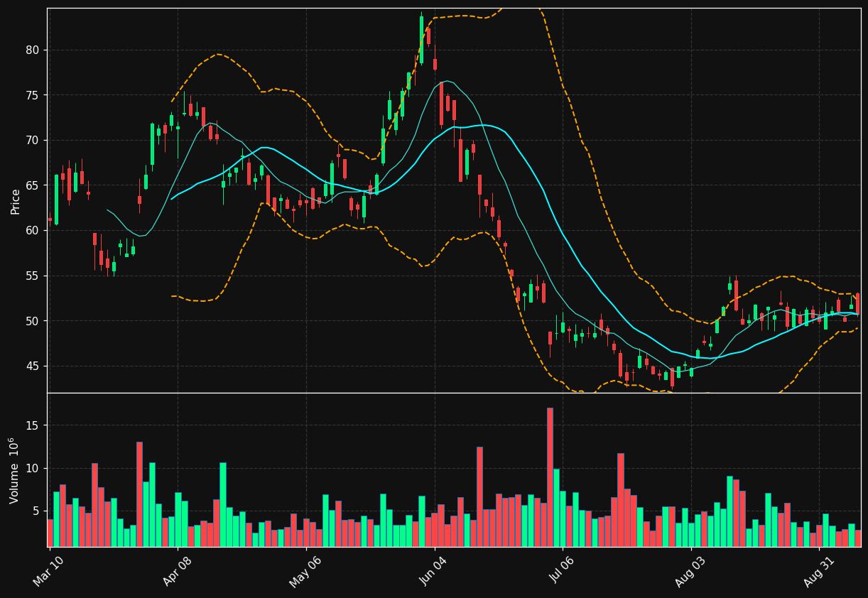Click the 45 price tick label

pos(34,366)
